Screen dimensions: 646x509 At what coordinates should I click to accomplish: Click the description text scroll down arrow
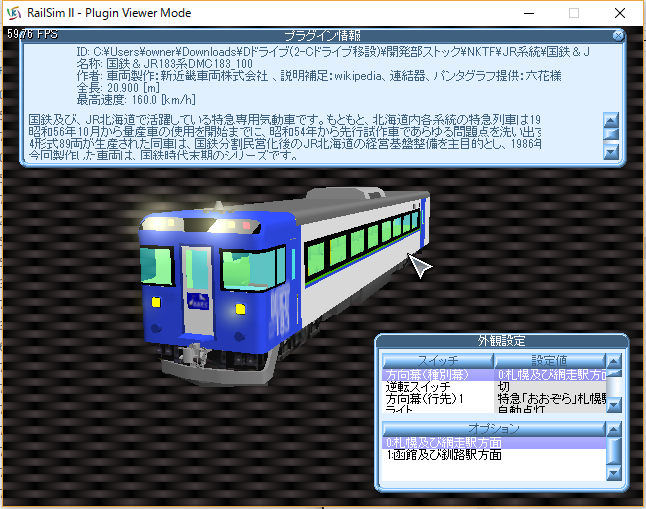[x=611, y=152]
